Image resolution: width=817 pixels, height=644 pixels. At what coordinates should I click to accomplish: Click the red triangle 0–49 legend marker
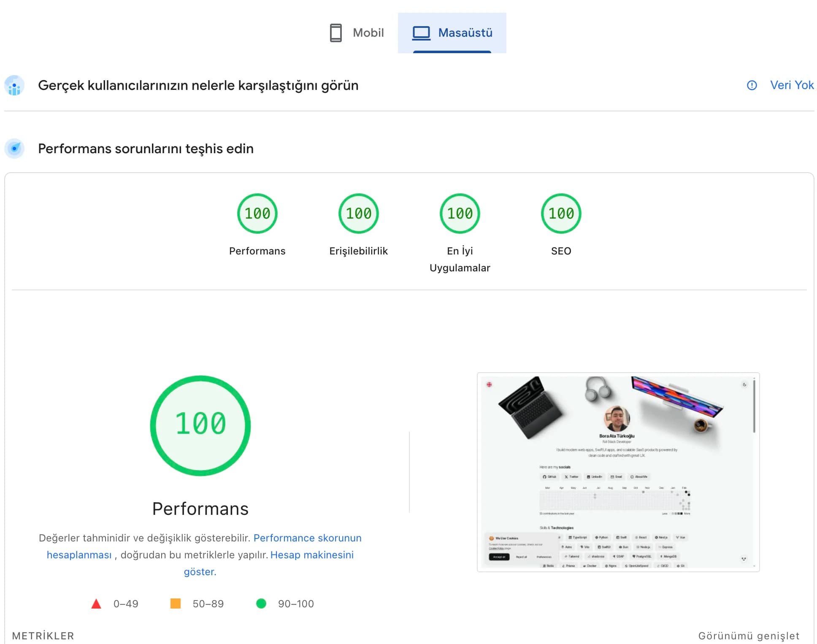96,603
